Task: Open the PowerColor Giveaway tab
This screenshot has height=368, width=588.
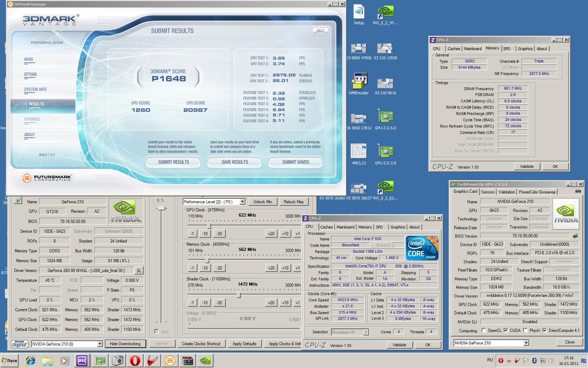Action: click(x=537, y=192)
